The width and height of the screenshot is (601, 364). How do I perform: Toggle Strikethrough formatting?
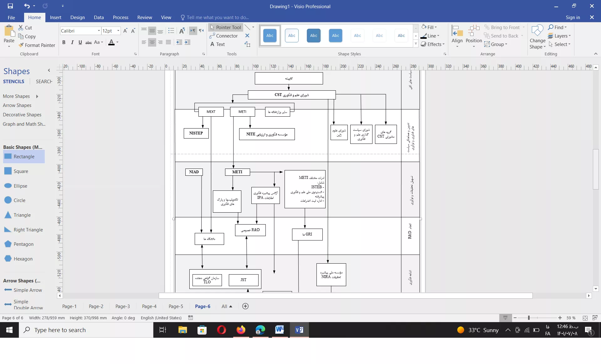coord(89,42)
